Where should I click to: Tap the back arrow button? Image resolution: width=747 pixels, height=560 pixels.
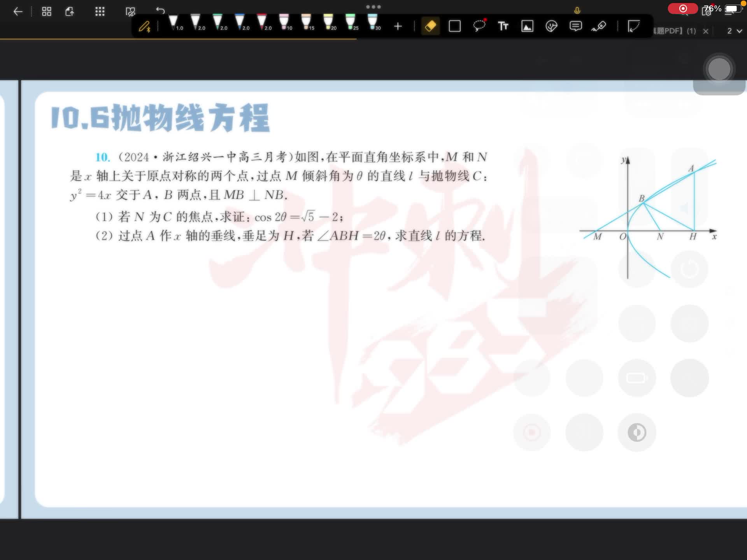point(18,12)
